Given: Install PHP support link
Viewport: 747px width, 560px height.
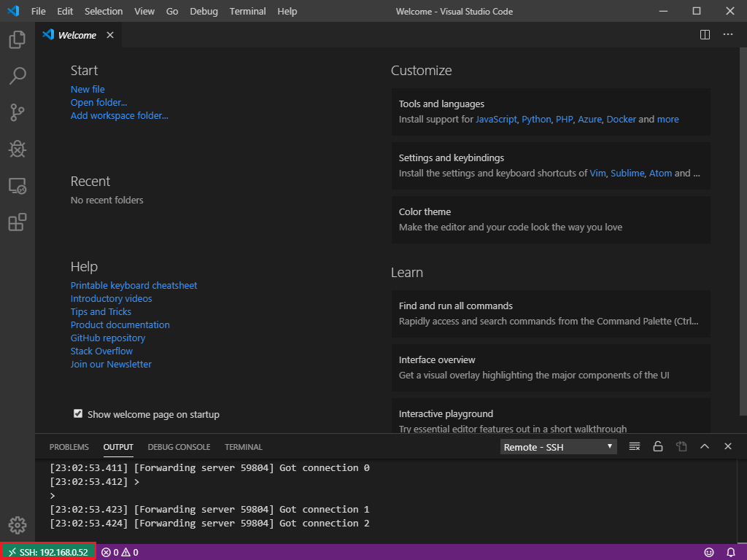Looking at the screenshot, I should tap(564, 119).
